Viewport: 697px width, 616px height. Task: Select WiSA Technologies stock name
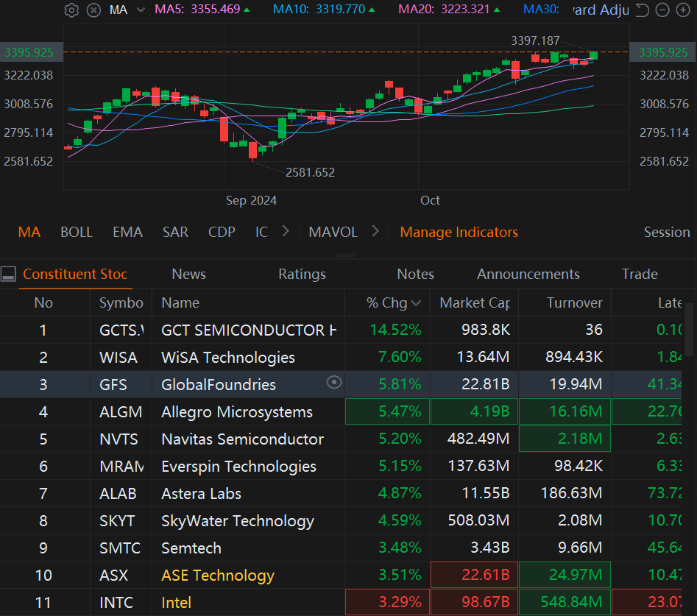228,358
